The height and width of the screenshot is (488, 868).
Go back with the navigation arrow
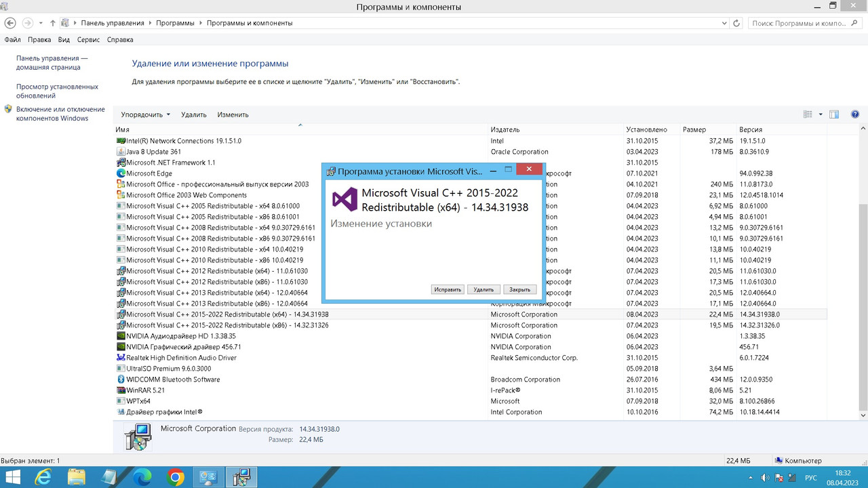[x=10, y=23]
